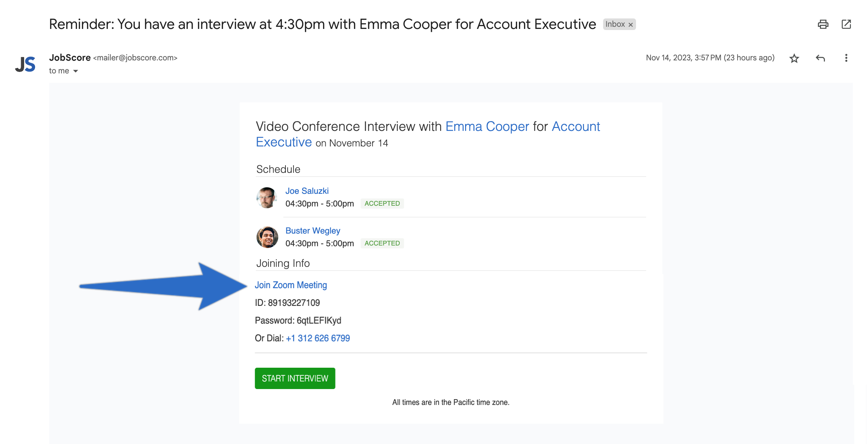Click the JobScore sender name
This screenshot has height=444, width=868.
tap(70, 58)
